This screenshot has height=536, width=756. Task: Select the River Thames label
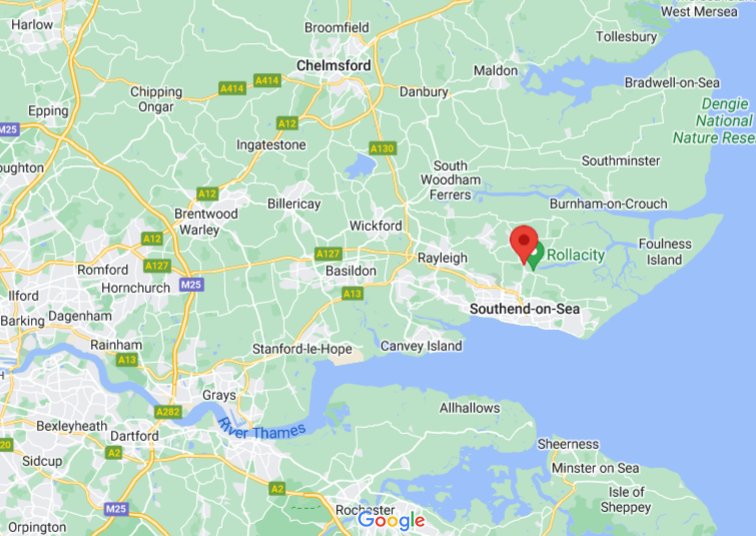(x=262, y=429)
